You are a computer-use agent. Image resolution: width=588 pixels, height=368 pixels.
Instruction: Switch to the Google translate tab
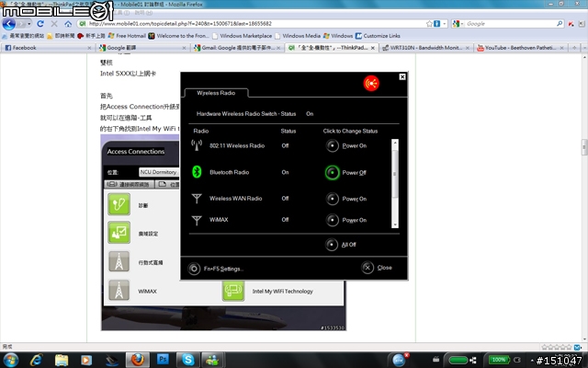141,48
